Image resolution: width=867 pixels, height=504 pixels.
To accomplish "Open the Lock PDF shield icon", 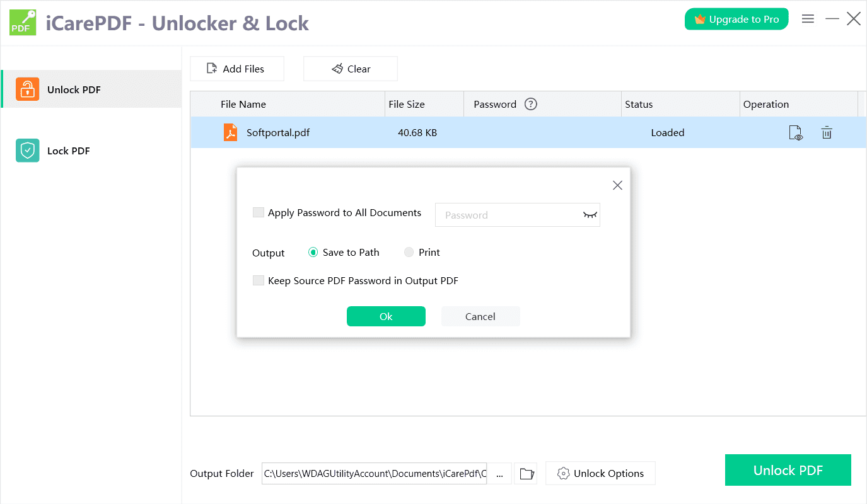I will (27, 151).
